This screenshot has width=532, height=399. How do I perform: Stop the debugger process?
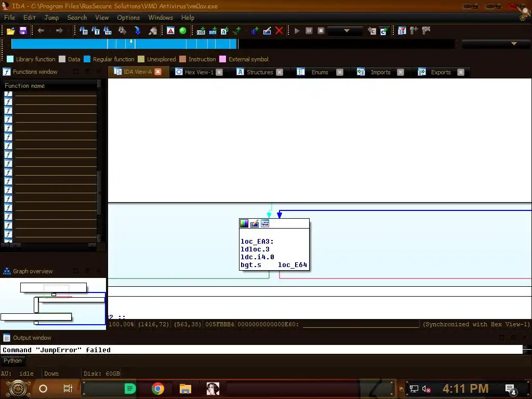tap(321, 31)
